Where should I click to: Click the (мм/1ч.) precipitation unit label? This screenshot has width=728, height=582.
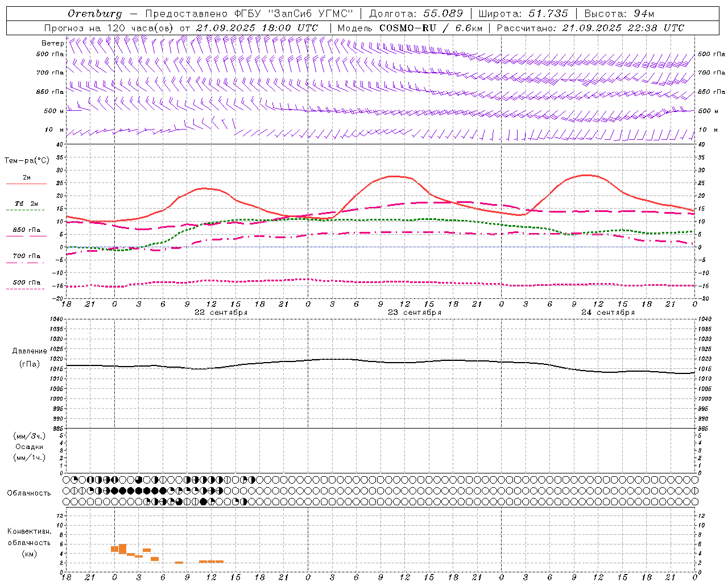(30, 458)
